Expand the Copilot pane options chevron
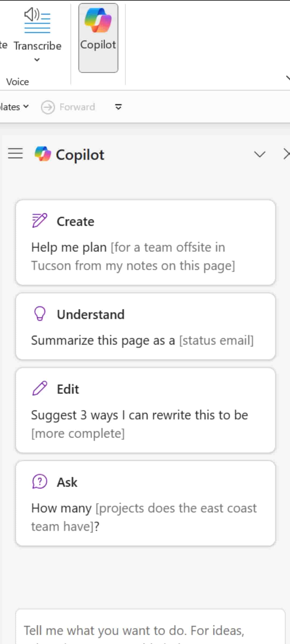The image size is (290, 644). pos(259,154)
